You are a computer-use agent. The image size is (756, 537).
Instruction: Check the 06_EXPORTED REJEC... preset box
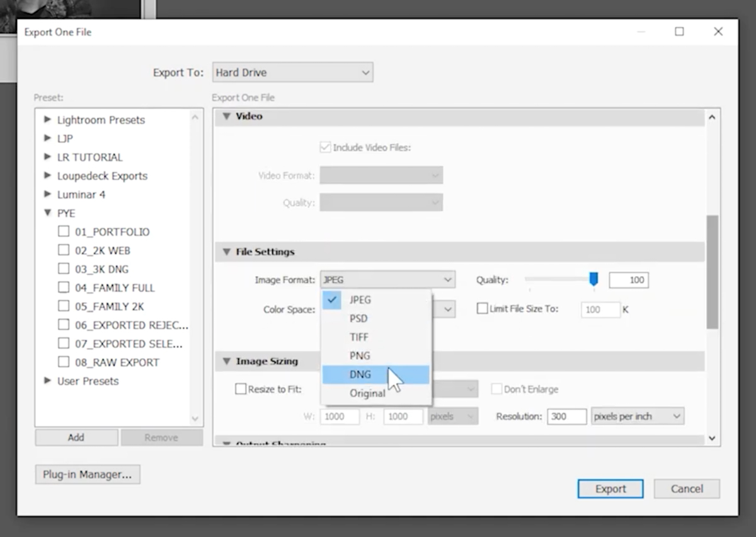64,325
